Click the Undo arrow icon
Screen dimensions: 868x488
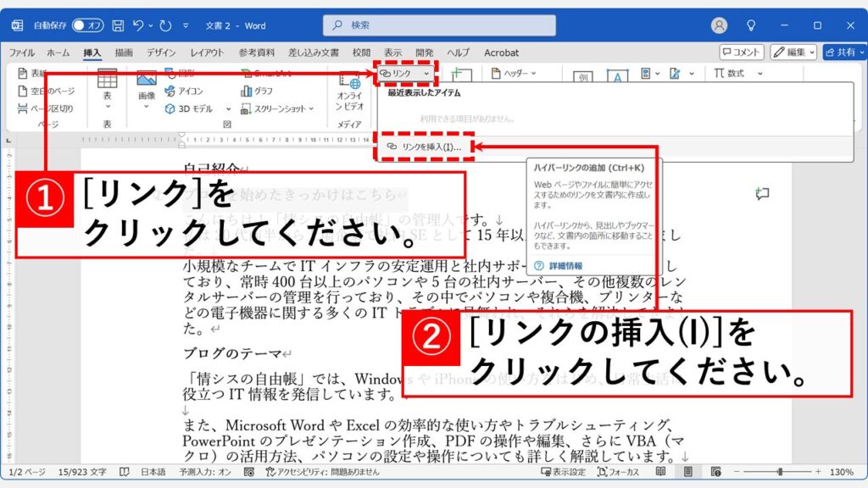(x=138, y=25)
